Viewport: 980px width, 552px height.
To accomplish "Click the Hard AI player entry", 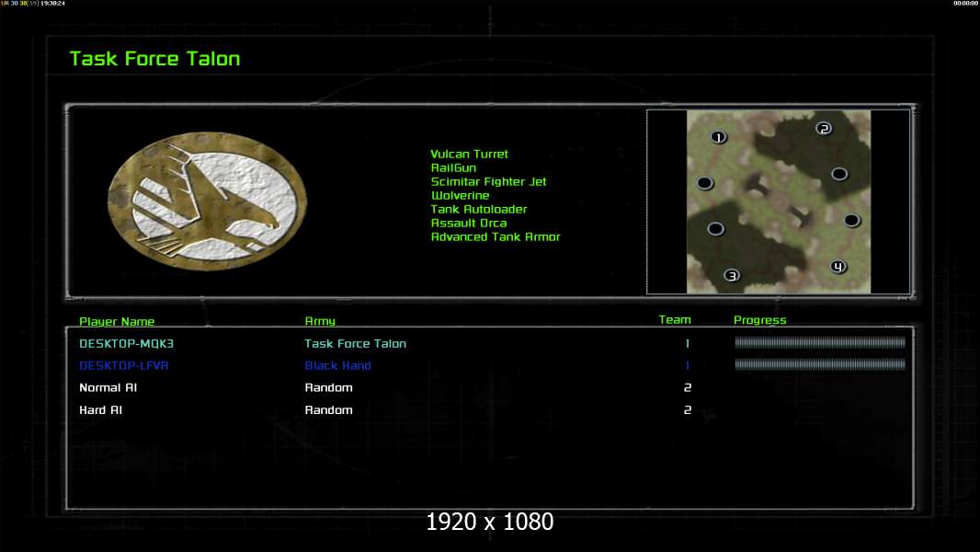I will tap(100, 410).
